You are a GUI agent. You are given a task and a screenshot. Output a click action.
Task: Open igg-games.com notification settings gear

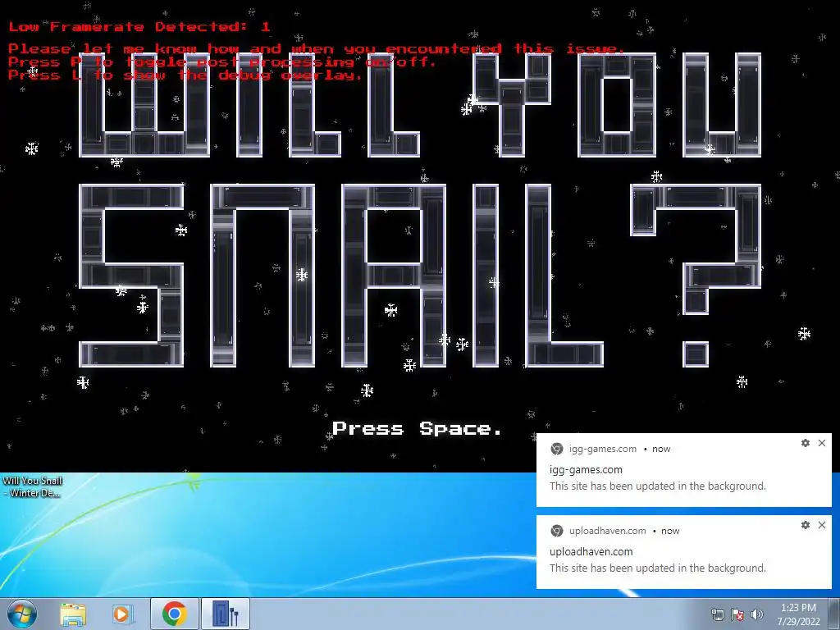coord(806,443)
